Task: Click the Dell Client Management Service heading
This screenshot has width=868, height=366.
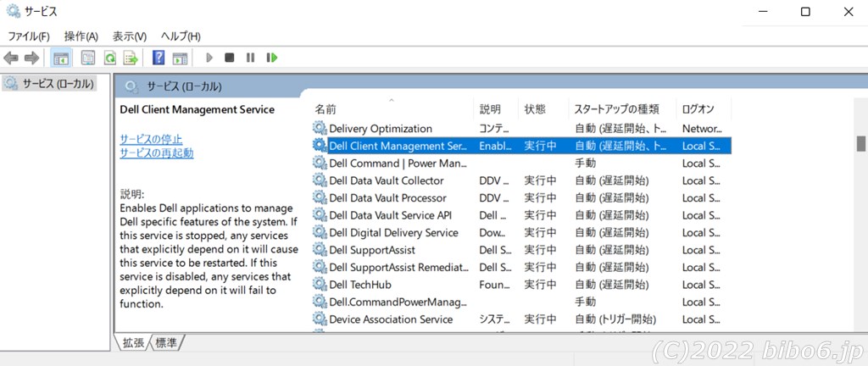Action: click(x=197, y=109)
